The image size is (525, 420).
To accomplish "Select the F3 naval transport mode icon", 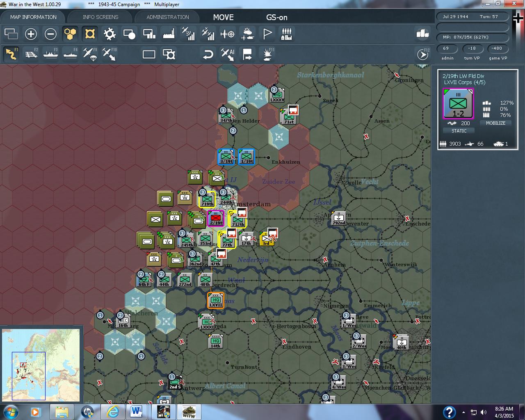I will [x=51, y=54].
